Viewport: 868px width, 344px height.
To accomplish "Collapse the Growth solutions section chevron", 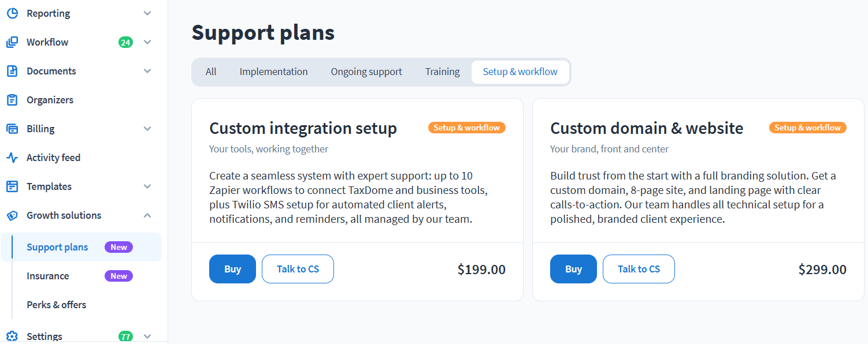I will point(147,215).
